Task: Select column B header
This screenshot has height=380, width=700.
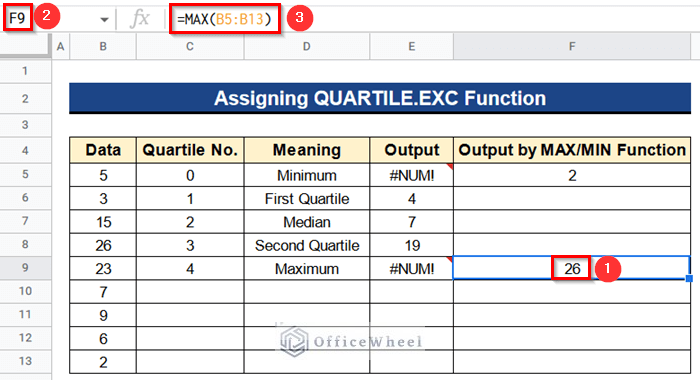Action: coord(103,46)
